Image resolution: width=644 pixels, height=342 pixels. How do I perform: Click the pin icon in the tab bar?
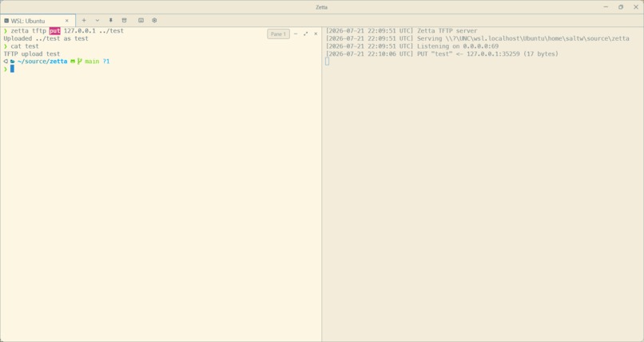pyautogui.click(x=110, y=20)
